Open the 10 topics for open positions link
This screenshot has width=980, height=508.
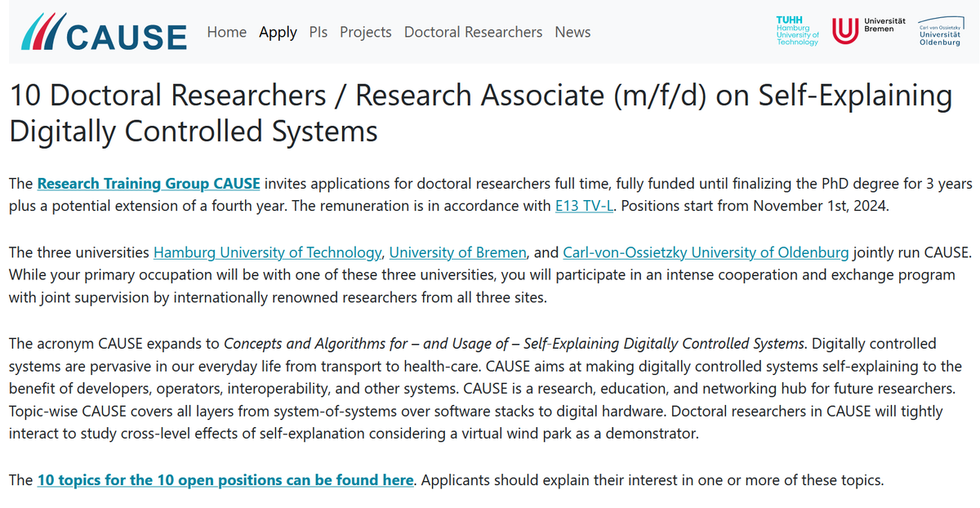pos(225,479)
